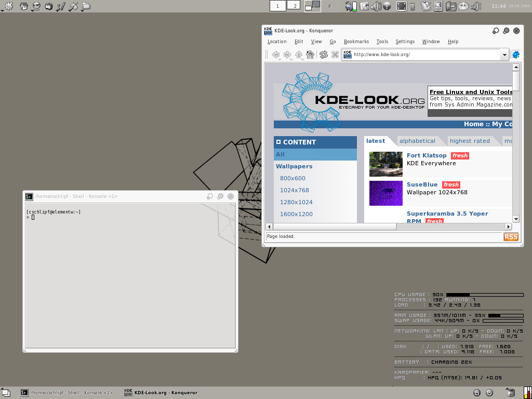Viewport: 532px width, 399px height.
Task: Switch to the highest rated tab
Action: pyautogui.click(x=470, y=141)
